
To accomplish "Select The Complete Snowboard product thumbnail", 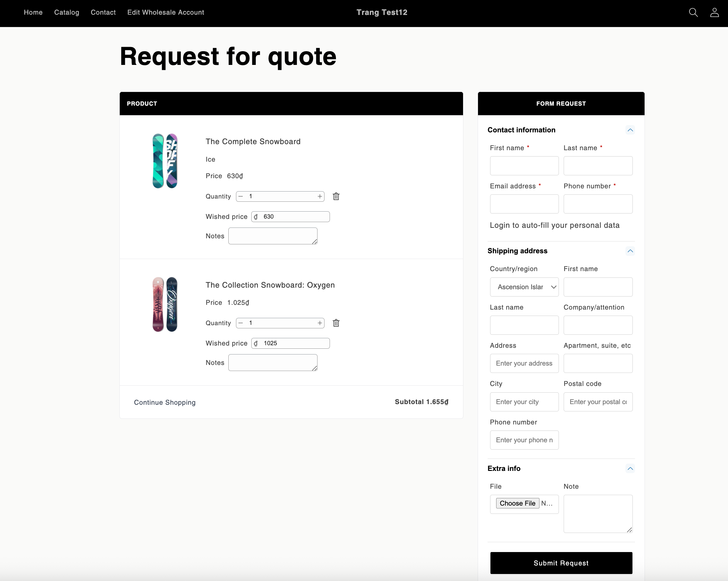I will click(x=165, y=161).
